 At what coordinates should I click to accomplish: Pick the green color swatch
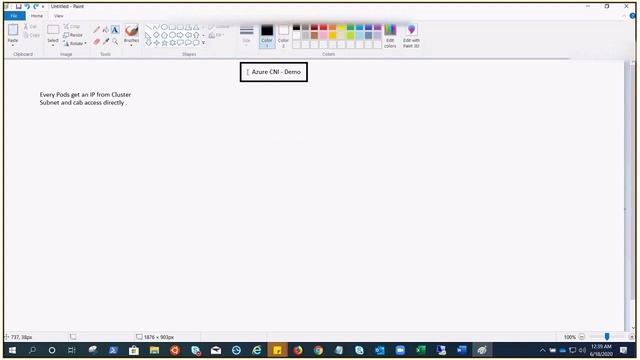tap(351, 27)
